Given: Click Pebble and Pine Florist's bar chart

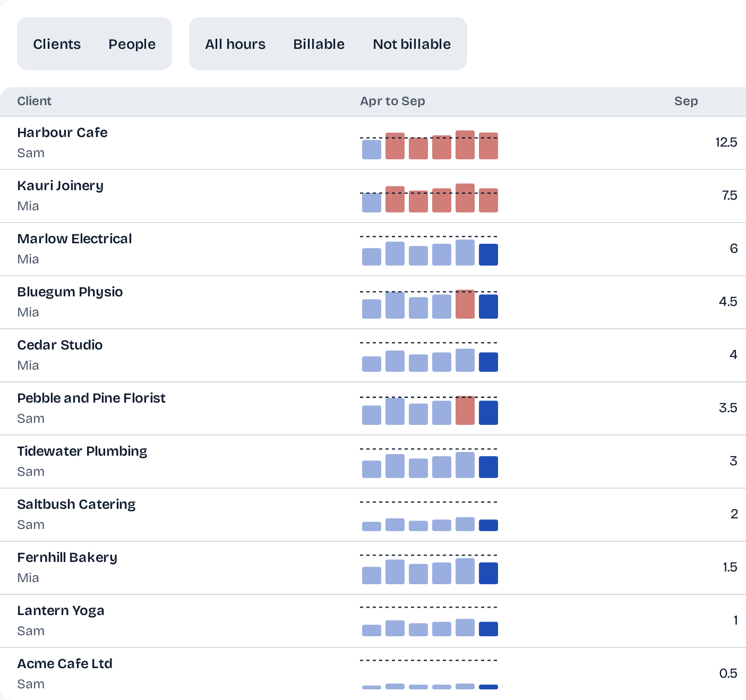Looking at the screenshot, I should [x=429, y=410].
